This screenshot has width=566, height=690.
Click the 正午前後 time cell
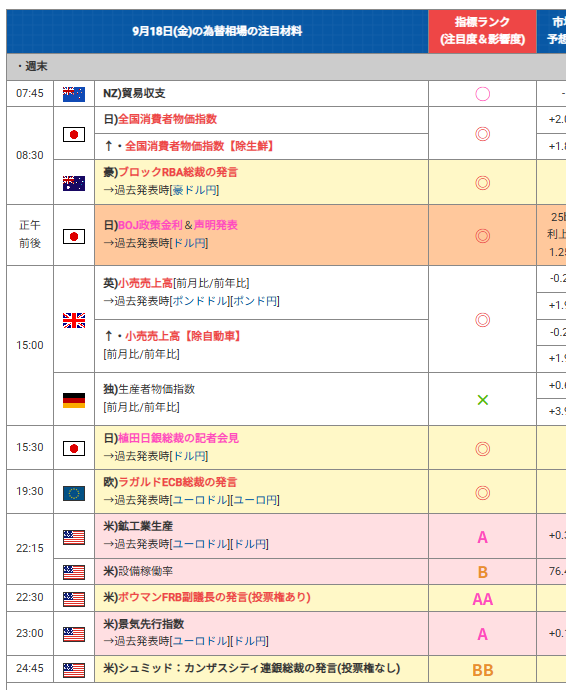30,235
